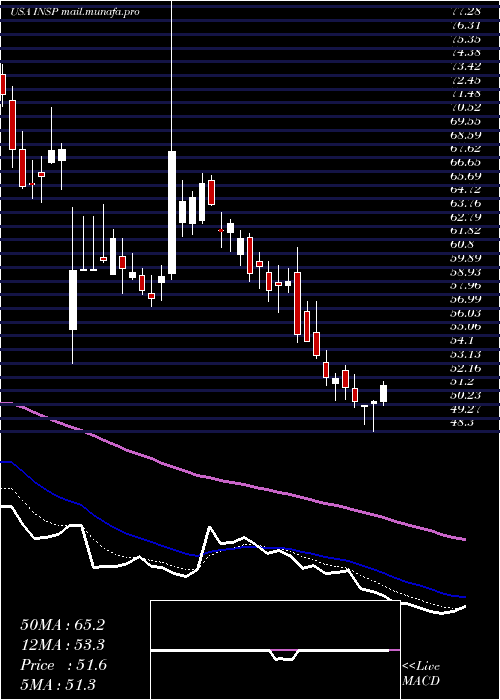The image size is (500, 700).
Task: Click the tallest white candle with long upper wick
Action: 172,212
